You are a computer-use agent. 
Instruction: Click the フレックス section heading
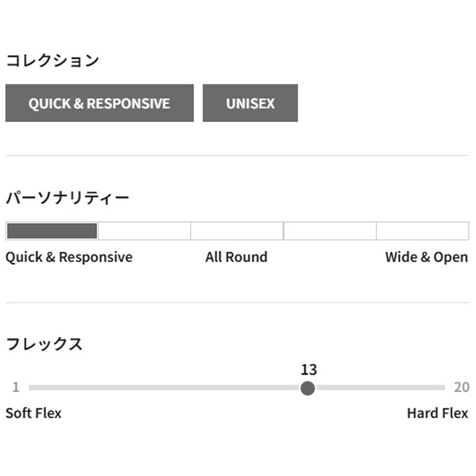[44, 345]
